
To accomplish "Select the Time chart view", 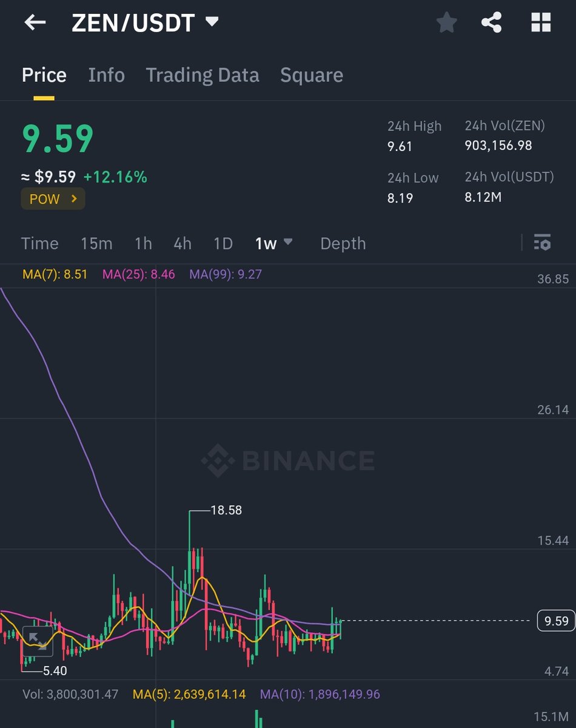I will [40, 243].
